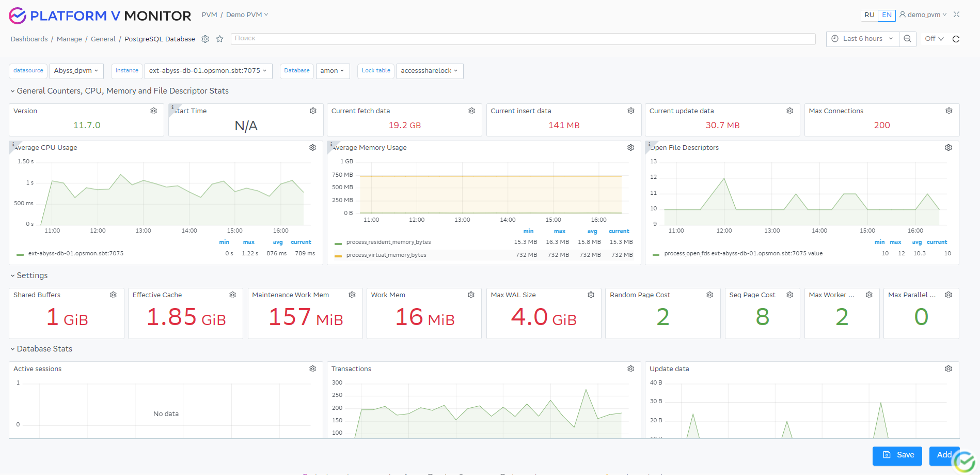Enter kiosk mode with the arrows icon

click(956, 14)
